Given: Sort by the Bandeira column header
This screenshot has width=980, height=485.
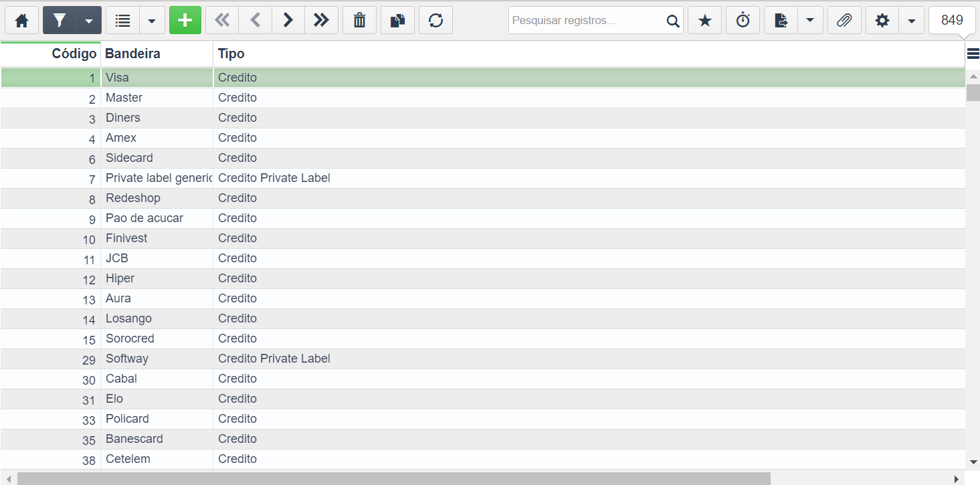Looking at the screenshot, I should [x=157, y=54].
